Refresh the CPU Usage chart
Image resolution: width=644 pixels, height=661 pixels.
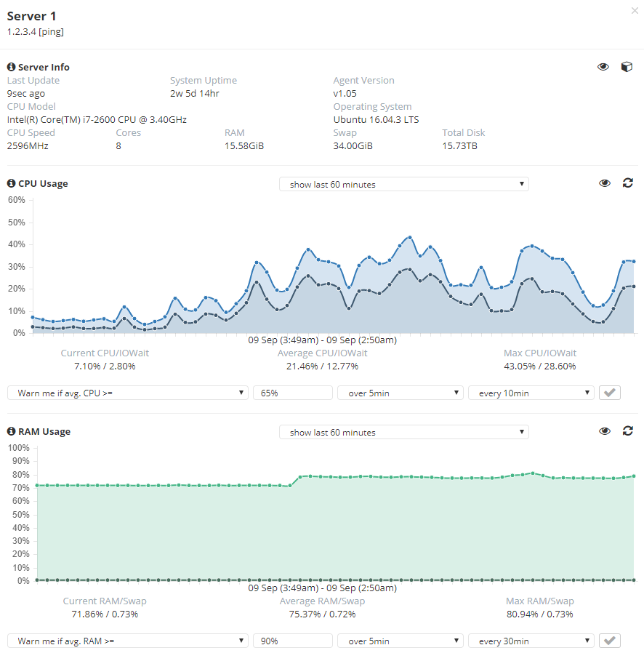[628, 183]
